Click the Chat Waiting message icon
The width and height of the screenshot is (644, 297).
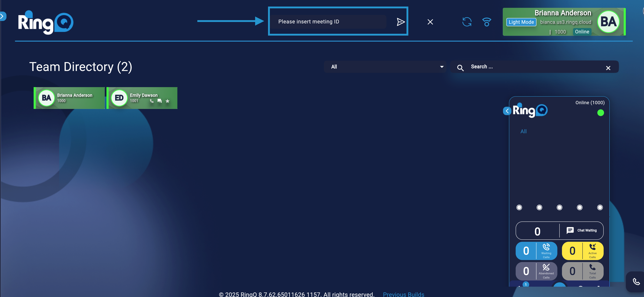[570, 230]
